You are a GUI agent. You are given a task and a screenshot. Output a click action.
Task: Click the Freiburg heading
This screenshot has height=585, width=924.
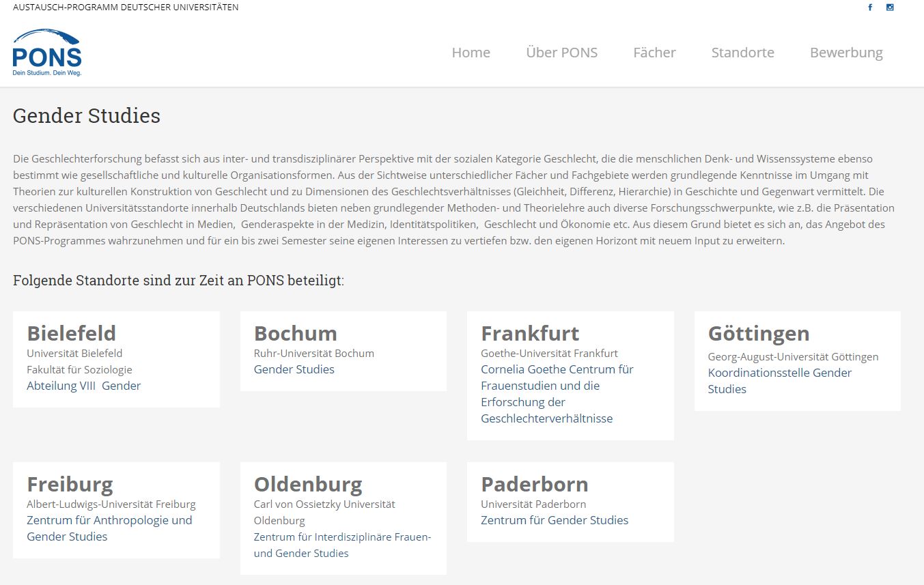click(x=70, y=484)
